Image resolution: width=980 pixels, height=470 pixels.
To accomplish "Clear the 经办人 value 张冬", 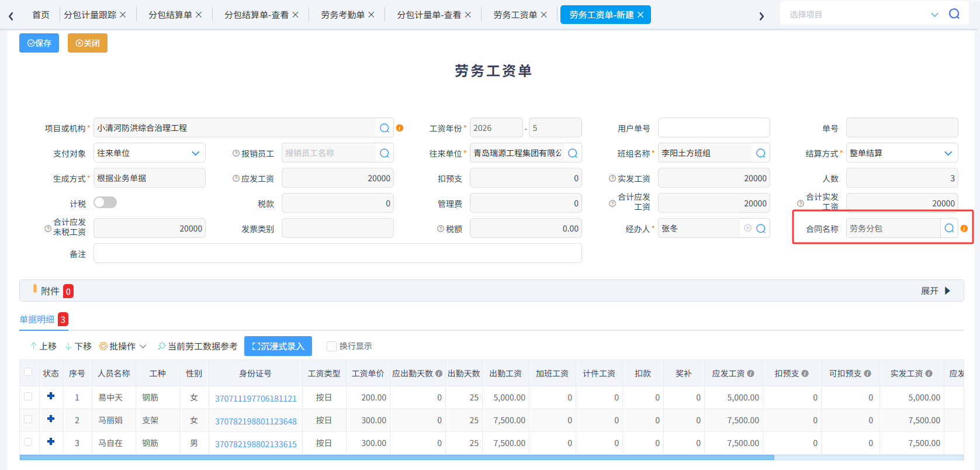I will 747,228.
